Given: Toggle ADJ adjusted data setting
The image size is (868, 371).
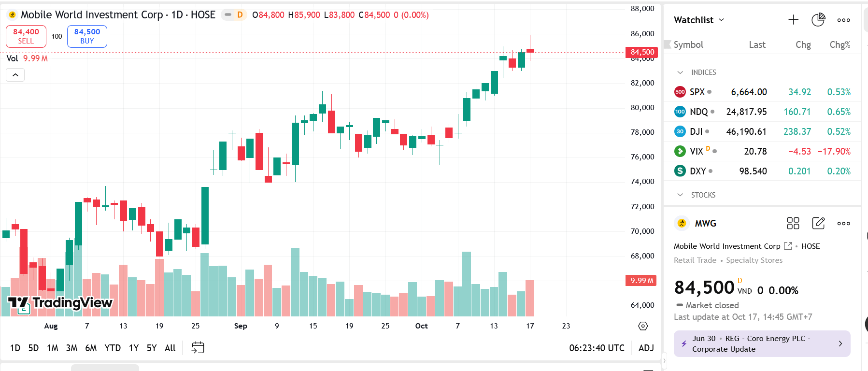Looking at the screenshot, I should coord(646,348).
